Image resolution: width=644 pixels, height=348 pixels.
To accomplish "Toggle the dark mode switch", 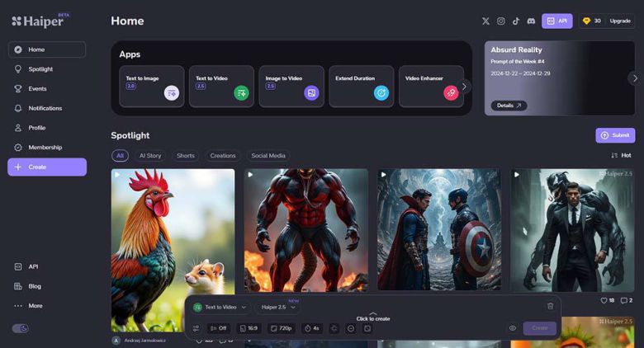I will coord(21,328).
